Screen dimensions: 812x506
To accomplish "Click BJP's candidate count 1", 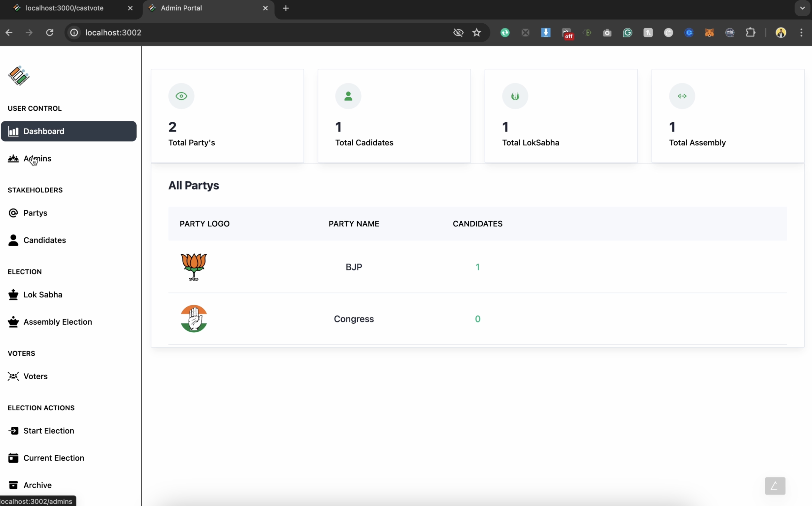I will tap(478, 267).
